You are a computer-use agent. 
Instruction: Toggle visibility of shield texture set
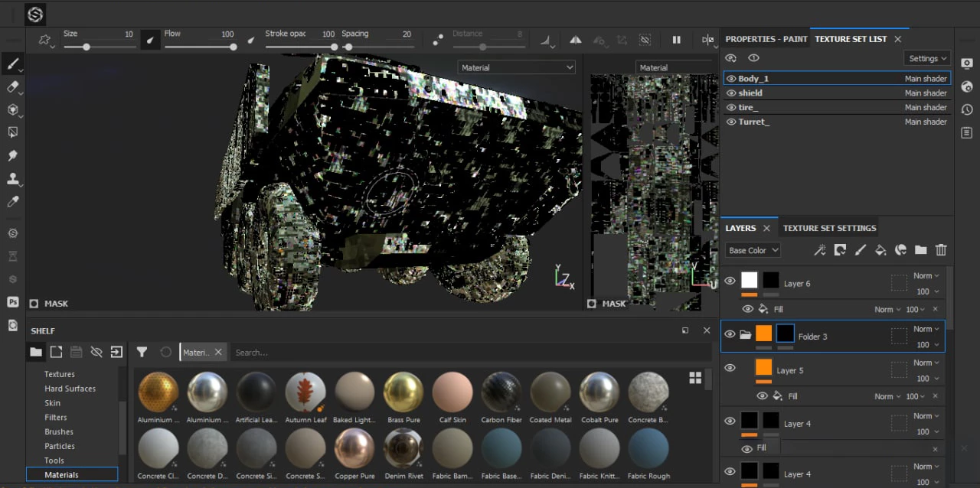pyautogui.click(x=731, y=93)
